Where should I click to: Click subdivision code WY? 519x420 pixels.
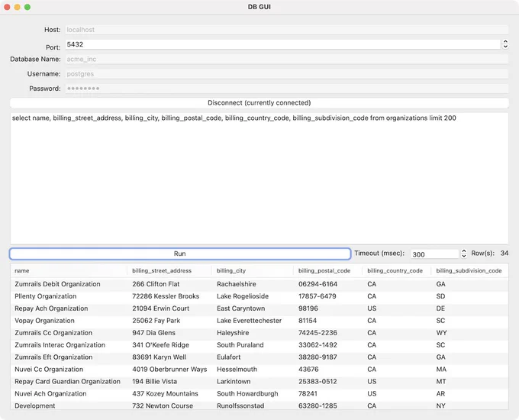tap(441, 333)
